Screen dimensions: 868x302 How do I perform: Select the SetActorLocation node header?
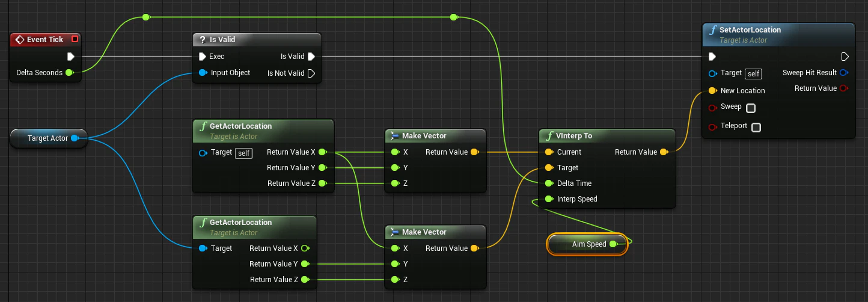click(778, 34)
